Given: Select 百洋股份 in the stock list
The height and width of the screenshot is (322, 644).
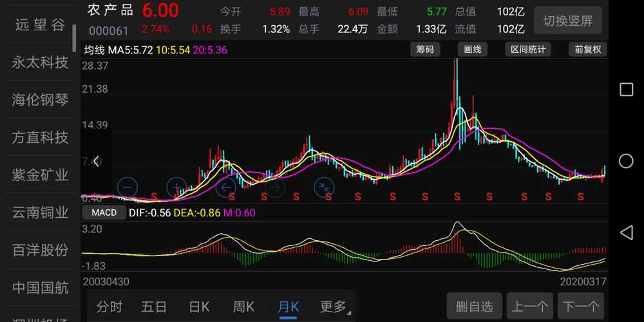Looking at the screenshot, I should tap(40, 250).
